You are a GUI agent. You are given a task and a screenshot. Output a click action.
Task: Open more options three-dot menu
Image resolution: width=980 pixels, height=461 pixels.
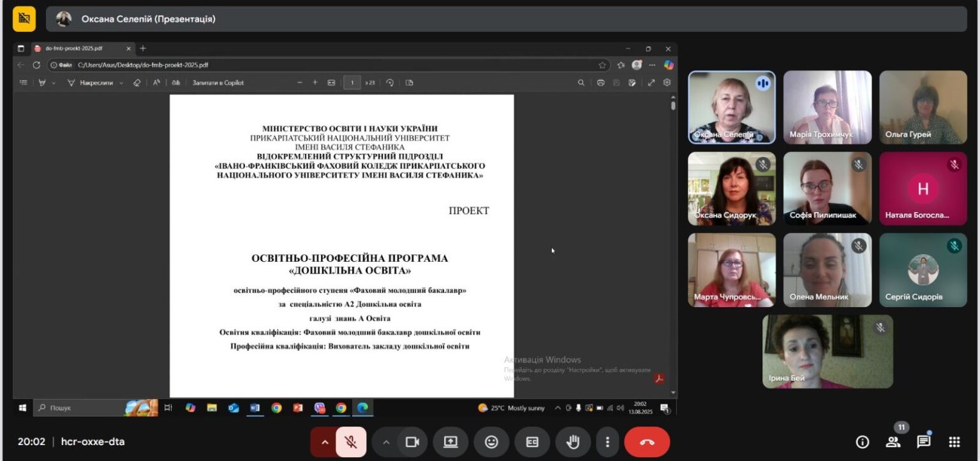coord(608,442)
